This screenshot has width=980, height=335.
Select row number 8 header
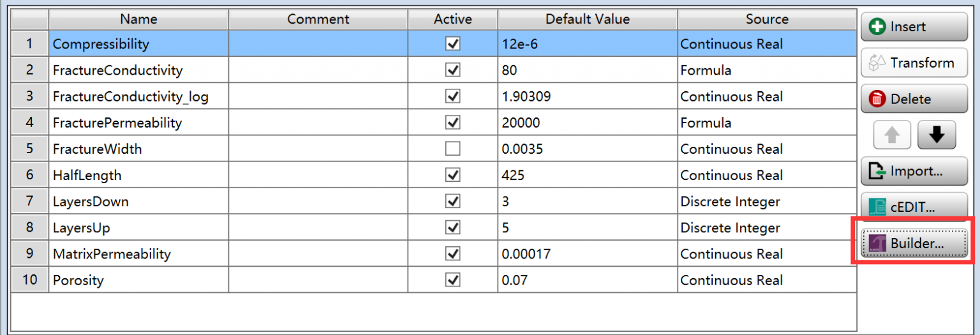point(29,228)
